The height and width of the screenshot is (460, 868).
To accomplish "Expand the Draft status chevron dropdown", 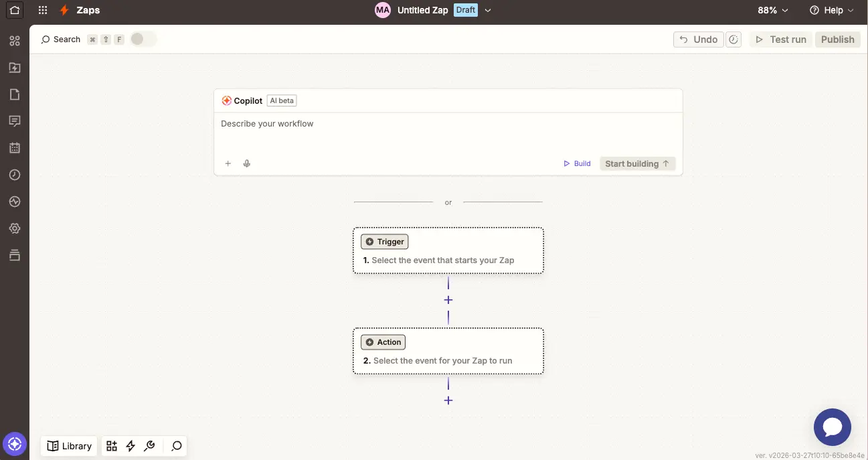I will (488, 10).
